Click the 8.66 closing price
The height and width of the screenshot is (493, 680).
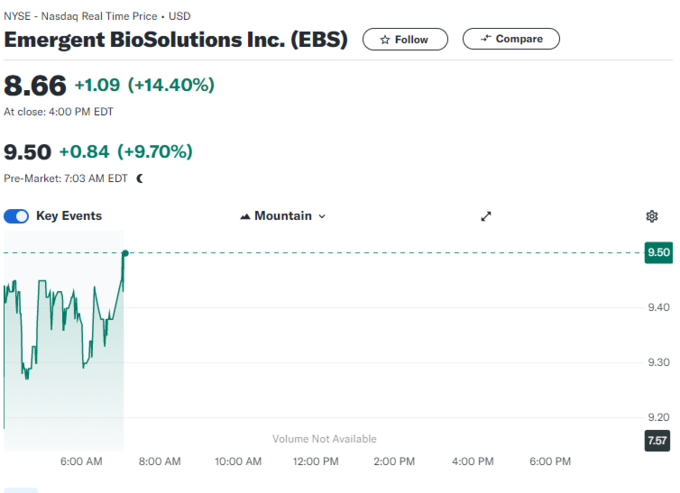click(x=34, y=85)
